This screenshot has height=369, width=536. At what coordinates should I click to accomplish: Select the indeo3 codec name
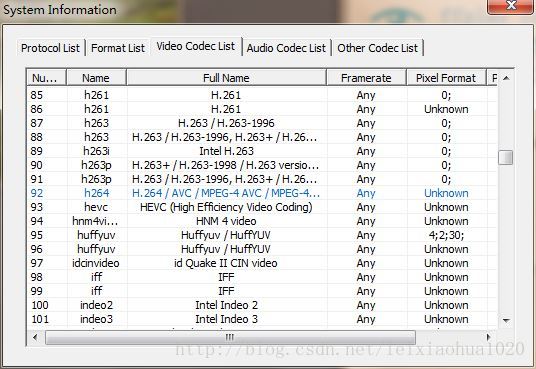tap(96, 319)
